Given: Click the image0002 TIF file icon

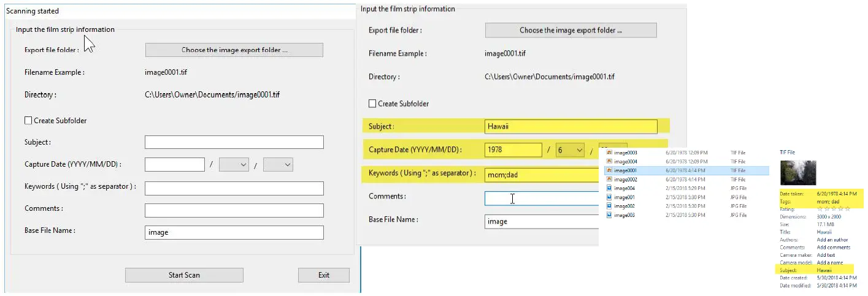Looking at the screenshot, I should tap(609, 179).
